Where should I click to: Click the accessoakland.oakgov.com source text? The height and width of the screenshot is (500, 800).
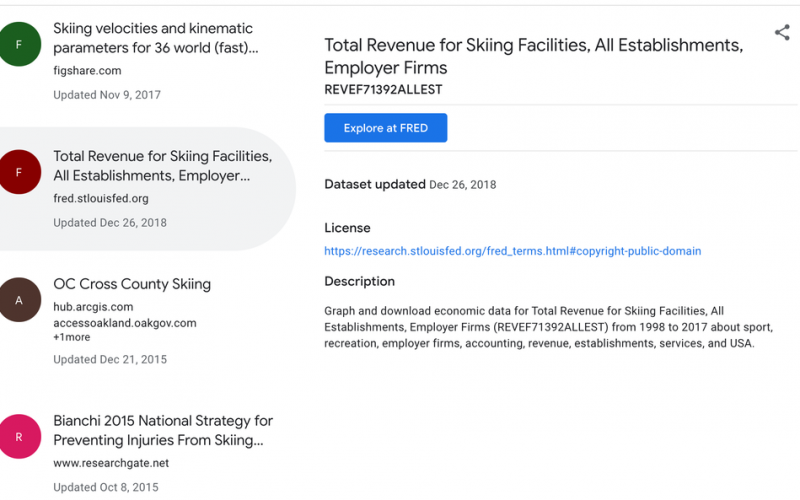[x=125, y=323]
